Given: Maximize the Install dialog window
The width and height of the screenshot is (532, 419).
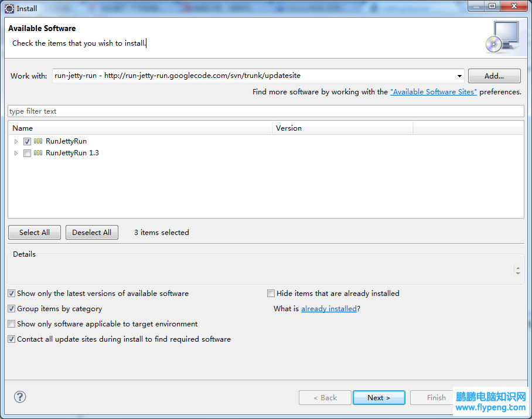Looking at the screenshot, I should 492,6.
